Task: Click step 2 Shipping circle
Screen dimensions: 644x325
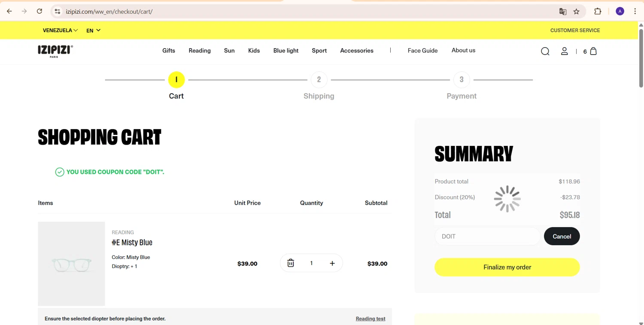Action: (x=319, y=79)
